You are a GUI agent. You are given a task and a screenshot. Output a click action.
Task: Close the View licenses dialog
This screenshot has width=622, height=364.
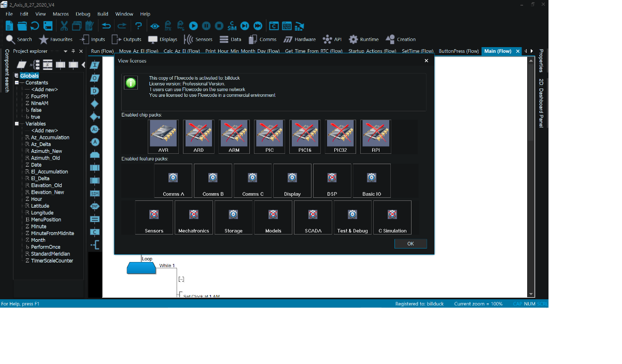[x=427, y=61]
